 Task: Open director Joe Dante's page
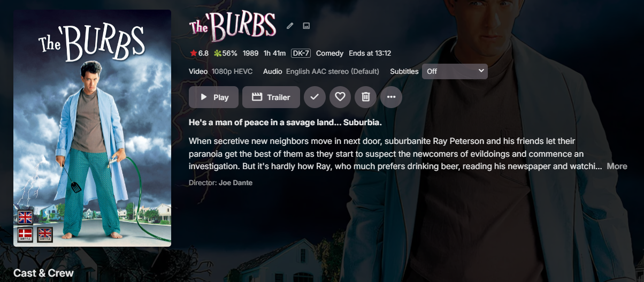click(x=235, y=183)
